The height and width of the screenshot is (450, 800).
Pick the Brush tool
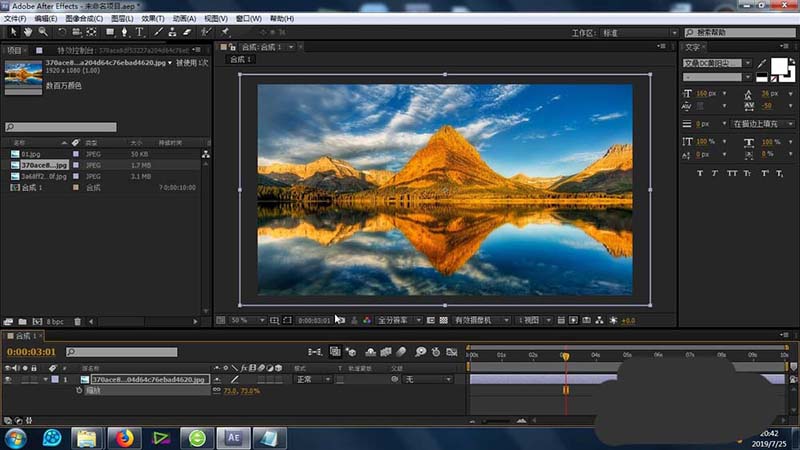[159, 32]
